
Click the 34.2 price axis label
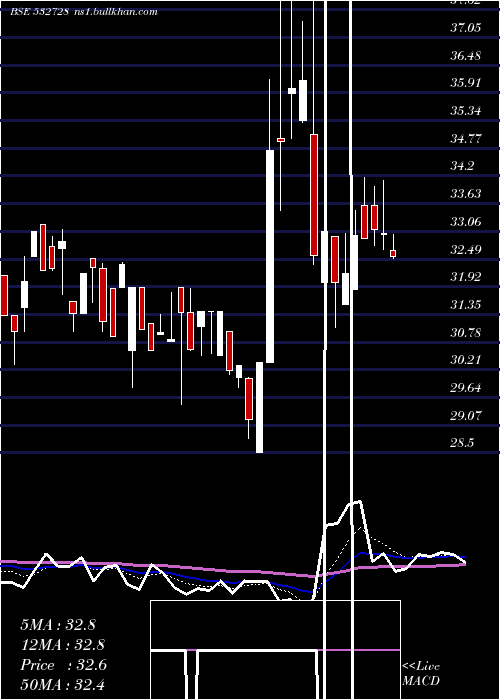tap(462, 166)
